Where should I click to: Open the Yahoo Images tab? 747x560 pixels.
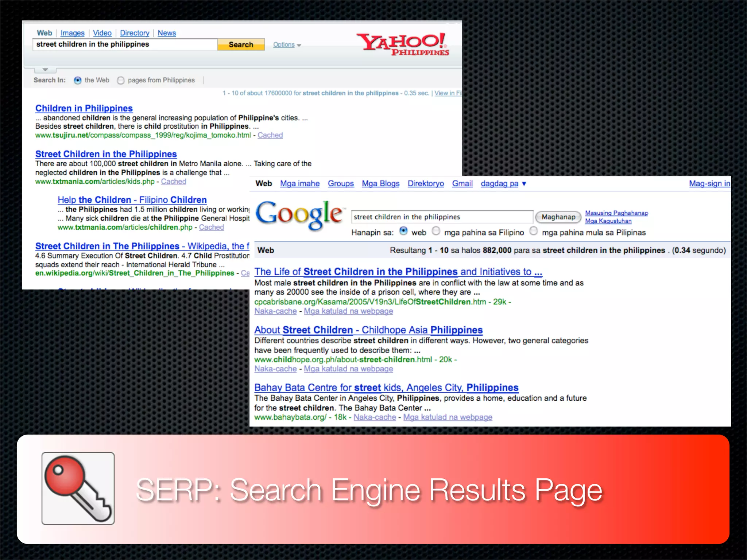72,33
